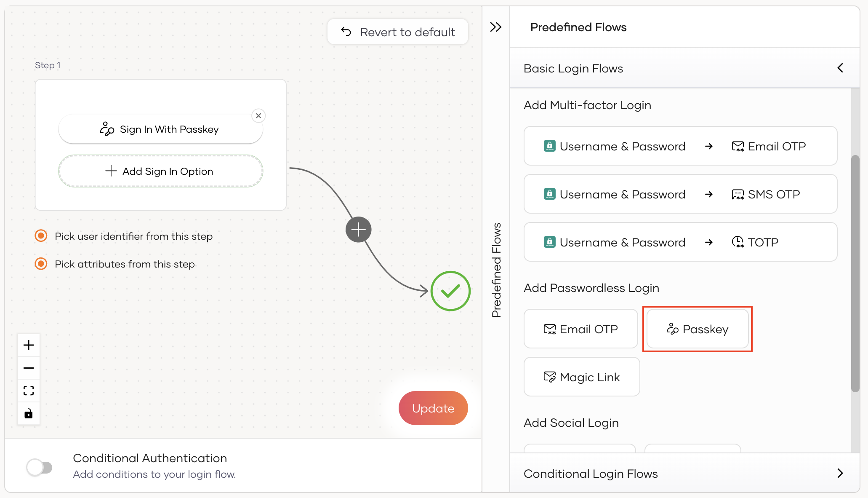
Task: Add Username & Password with Email OTP flow
Action: (681, 146)
